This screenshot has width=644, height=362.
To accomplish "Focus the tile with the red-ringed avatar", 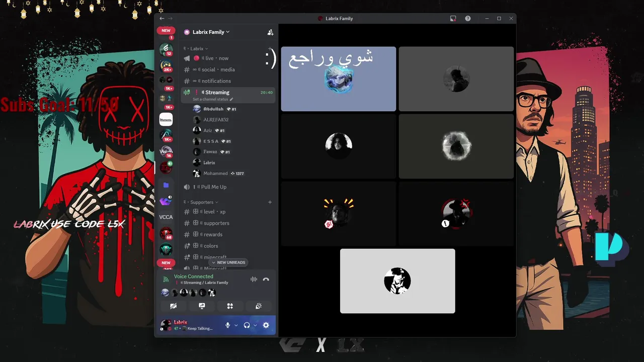I will pyautogui.click(x=456, y=214).
